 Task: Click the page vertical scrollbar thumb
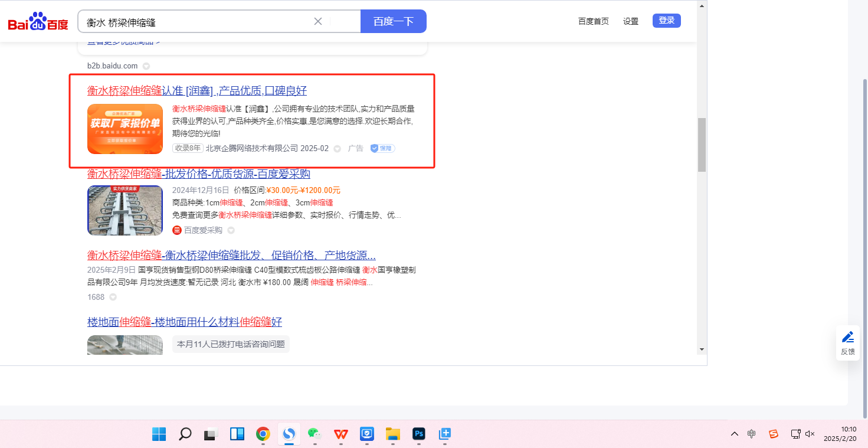(702, 145)
